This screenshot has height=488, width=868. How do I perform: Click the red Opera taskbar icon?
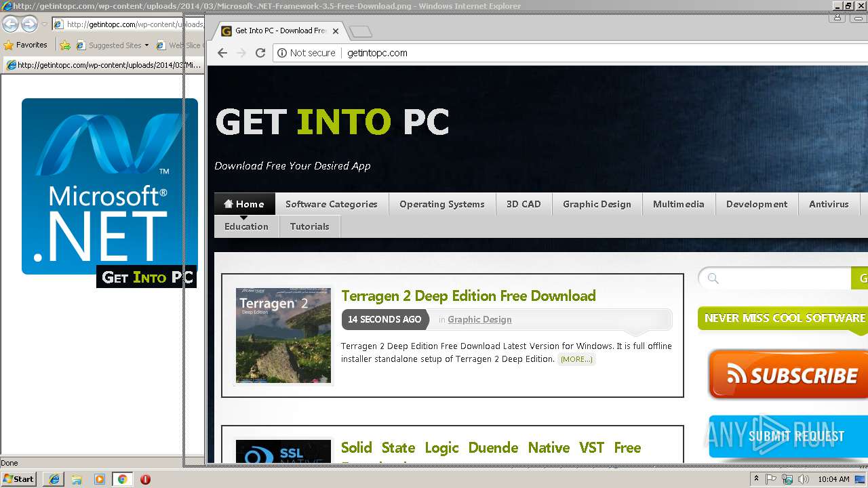145,479
